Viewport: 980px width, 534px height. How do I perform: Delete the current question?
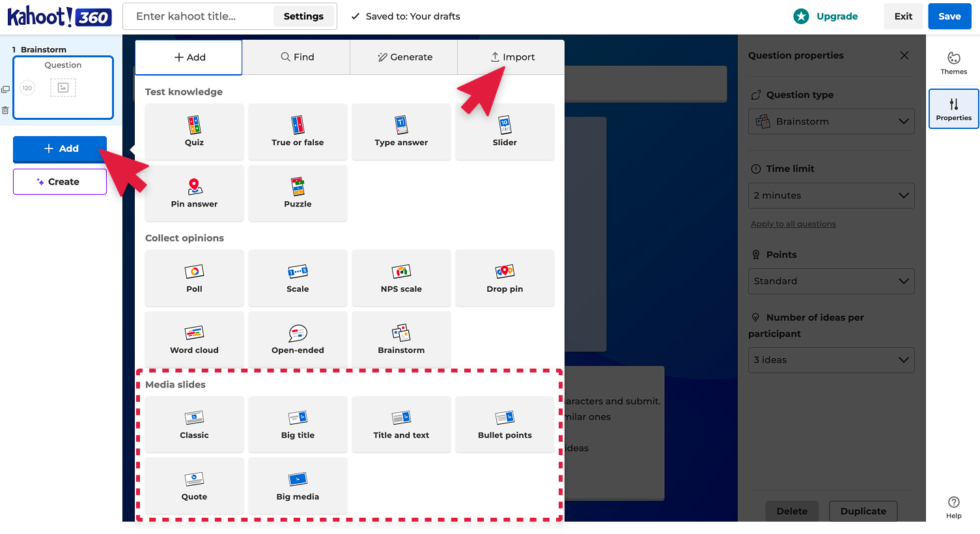[792, 511]
